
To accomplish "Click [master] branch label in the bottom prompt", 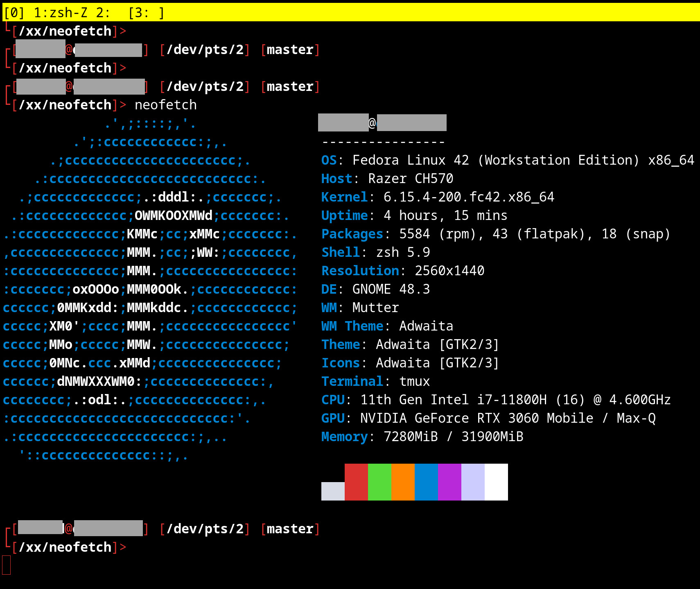I will coord(290,529).
